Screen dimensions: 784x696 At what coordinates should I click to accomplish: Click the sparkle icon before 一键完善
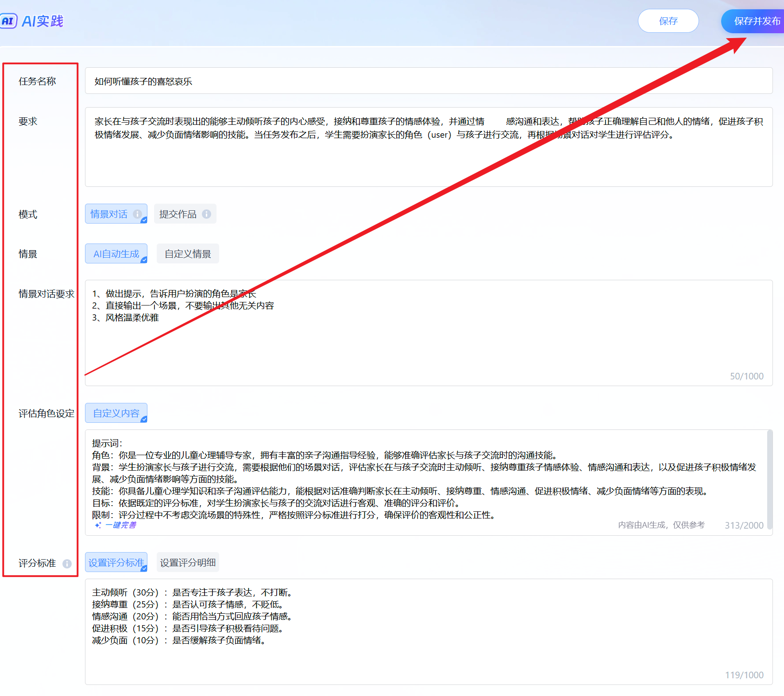coord(98,525)
